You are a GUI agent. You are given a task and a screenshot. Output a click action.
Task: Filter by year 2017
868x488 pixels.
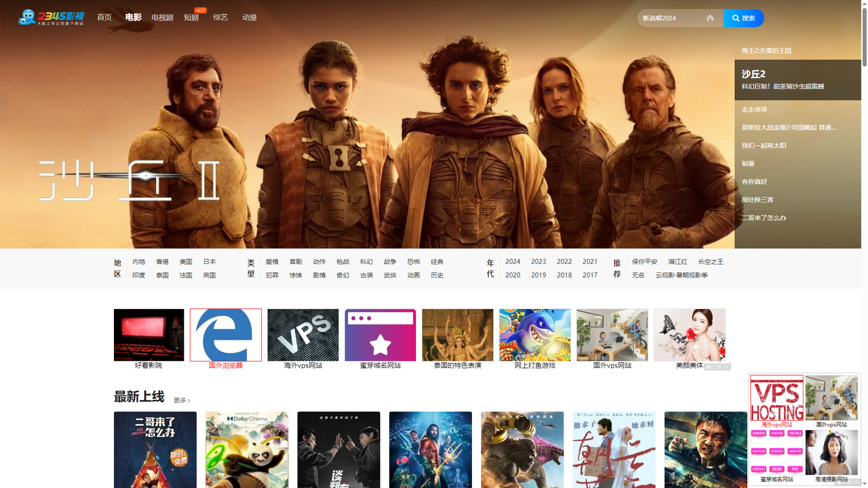[590, 275]
